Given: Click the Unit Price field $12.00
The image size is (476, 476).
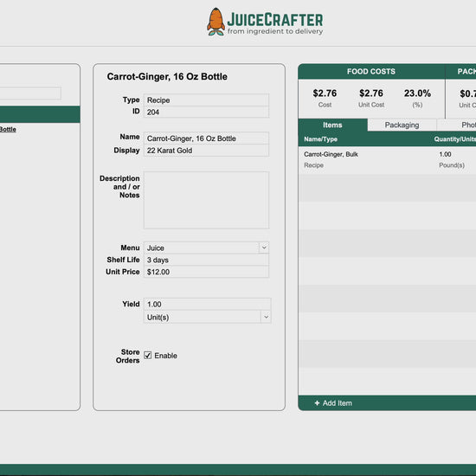Looking at the screenshot, I should point(207,272).
